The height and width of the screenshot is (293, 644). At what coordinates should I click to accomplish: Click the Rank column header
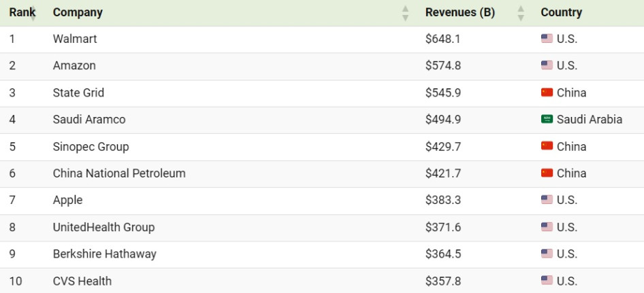22,13
